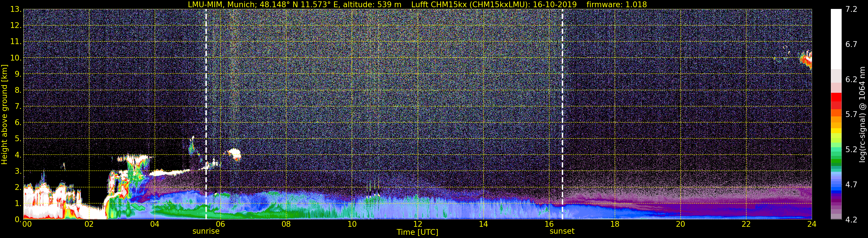Screen dimensions: 868x238
Task: Click the 'sunset' label below the axis
Action: [562, 231]
